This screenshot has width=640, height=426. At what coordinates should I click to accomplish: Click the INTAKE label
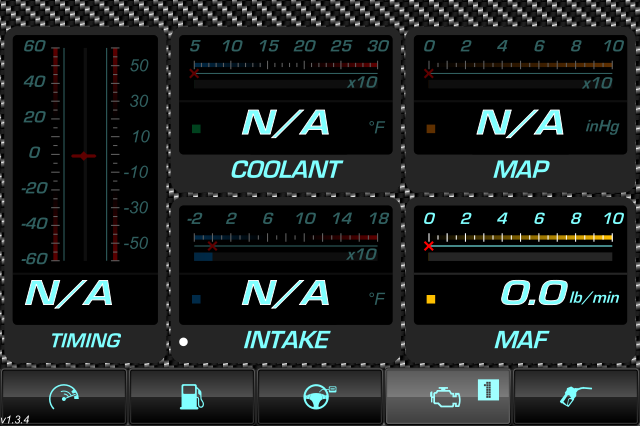(x=287, y=340)
